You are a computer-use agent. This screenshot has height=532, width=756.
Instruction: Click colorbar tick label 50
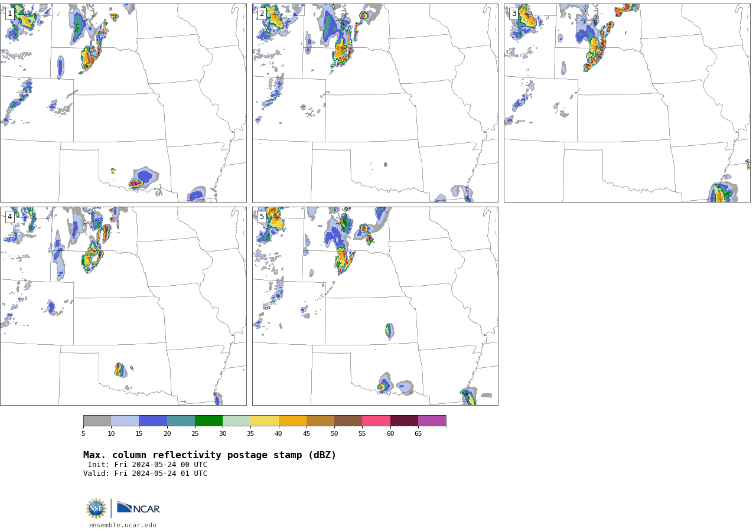pos(334,434)
